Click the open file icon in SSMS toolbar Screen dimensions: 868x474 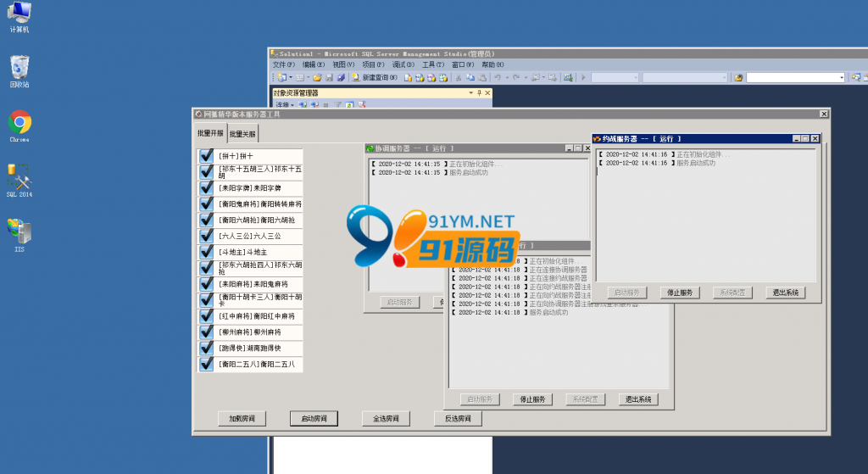coord(317,77)
